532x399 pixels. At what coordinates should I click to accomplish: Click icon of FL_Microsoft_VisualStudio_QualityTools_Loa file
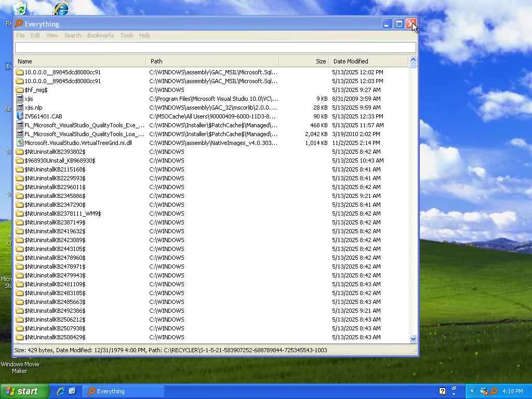(20, 134)
